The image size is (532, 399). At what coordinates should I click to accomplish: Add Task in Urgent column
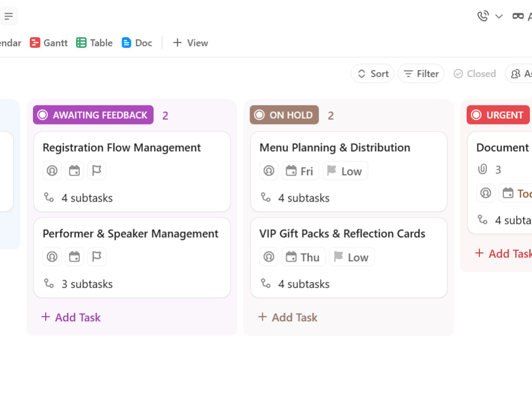(503, 253)
